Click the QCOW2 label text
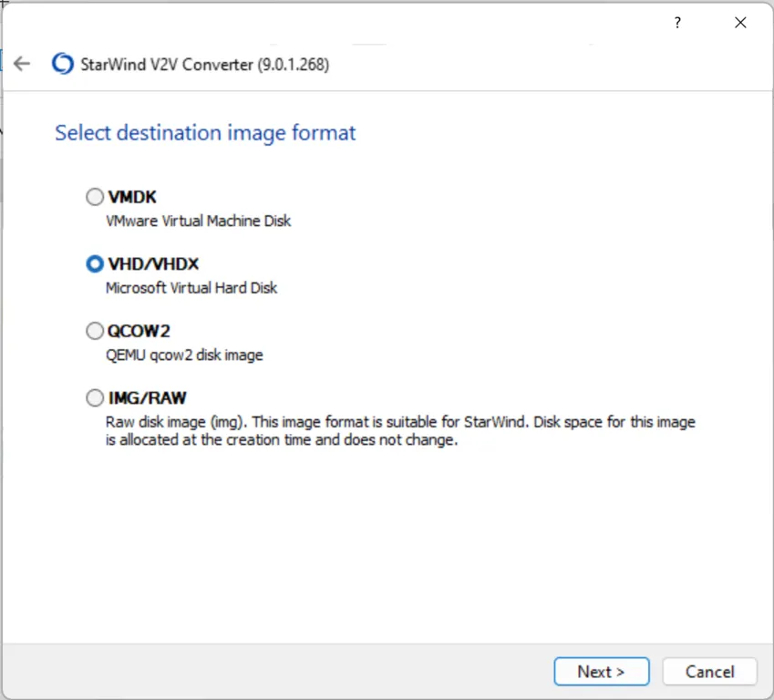This screenshot has height=700, width=774. click(x=137, y=331)
